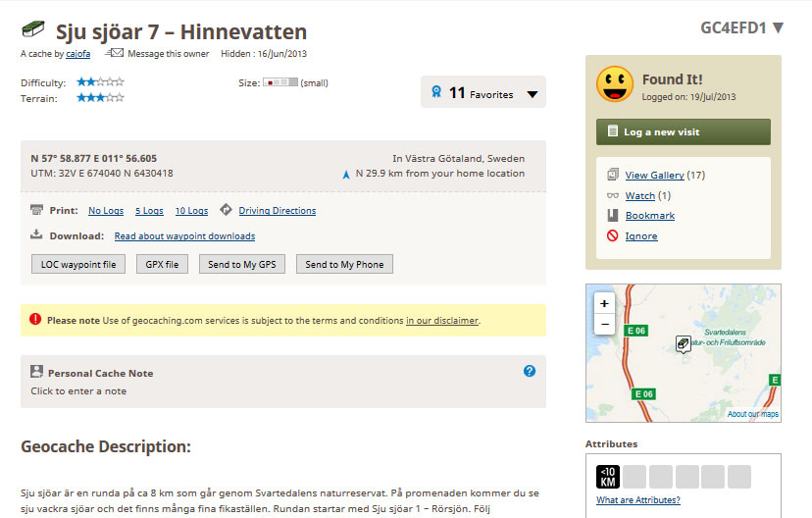Click the geocache type icon beside title
Screen dimensions: 812x518
pyautogui.click(x=33, y=30)
